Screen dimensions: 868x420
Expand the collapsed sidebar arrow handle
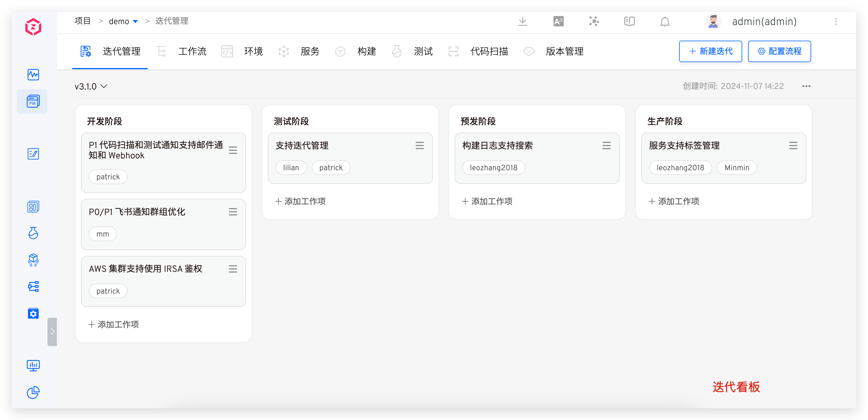pos(52,332)
